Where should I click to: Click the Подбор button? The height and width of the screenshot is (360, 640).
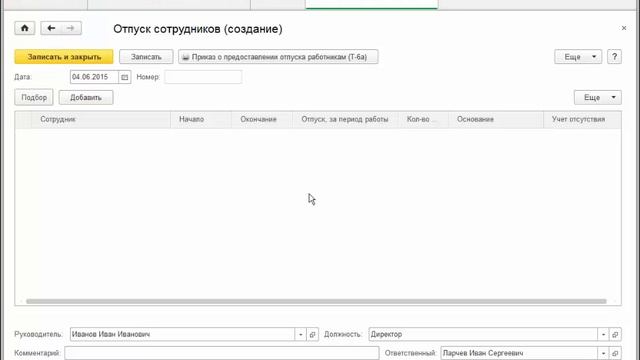click(x=34, y=98)
